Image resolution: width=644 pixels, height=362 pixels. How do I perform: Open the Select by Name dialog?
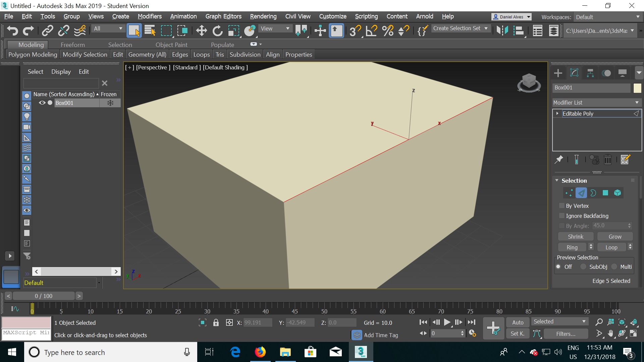pyautogui.click(x=150, y=31)
